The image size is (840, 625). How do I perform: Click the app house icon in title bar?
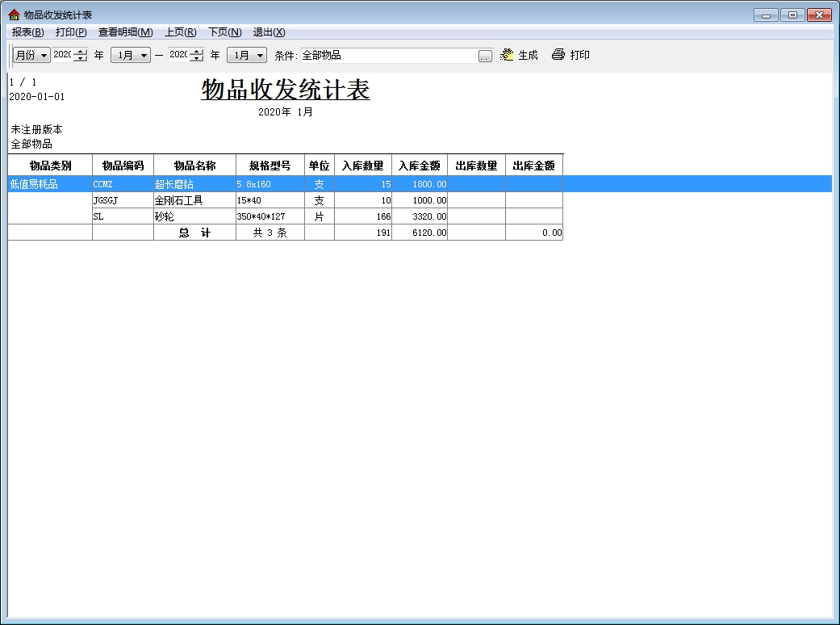(14, 15)
